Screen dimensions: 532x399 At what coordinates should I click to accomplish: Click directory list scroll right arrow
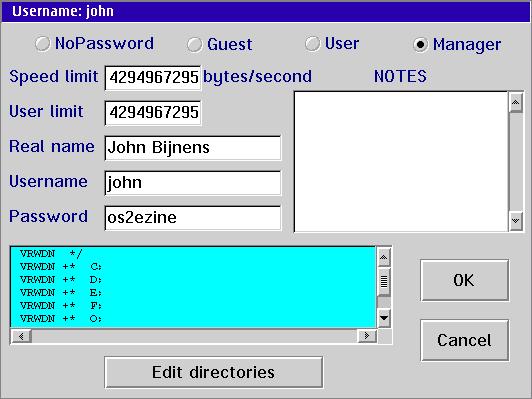click(367, 336)
